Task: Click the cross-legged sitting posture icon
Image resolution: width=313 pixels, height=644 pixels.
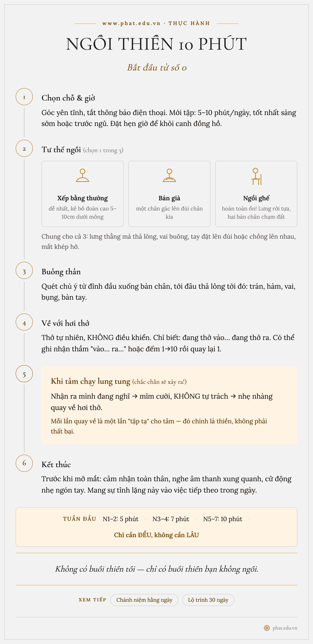Action: click(83, 175)
